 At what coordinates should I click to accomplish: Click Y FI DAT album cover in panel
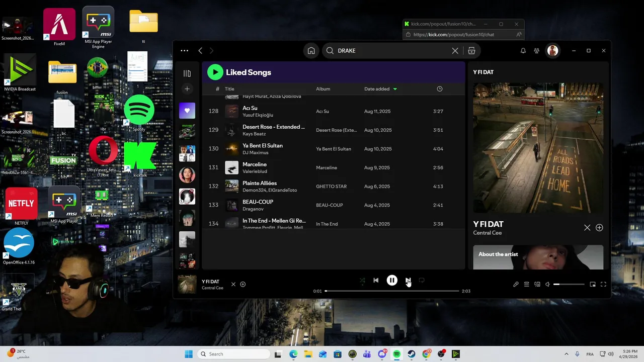point(538,148)
